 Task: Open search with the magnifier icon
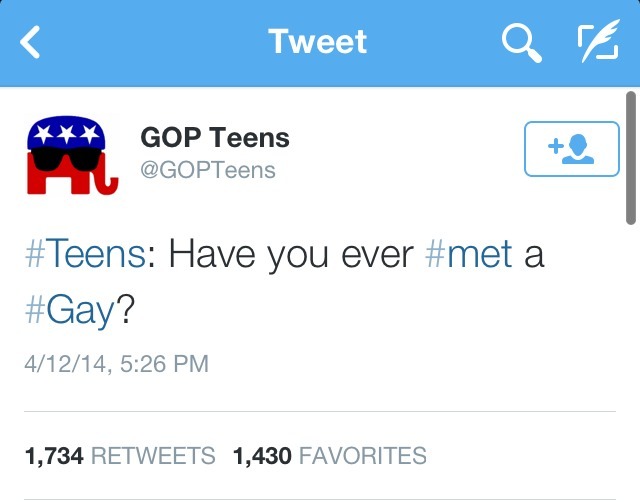[x=520, y=43]
